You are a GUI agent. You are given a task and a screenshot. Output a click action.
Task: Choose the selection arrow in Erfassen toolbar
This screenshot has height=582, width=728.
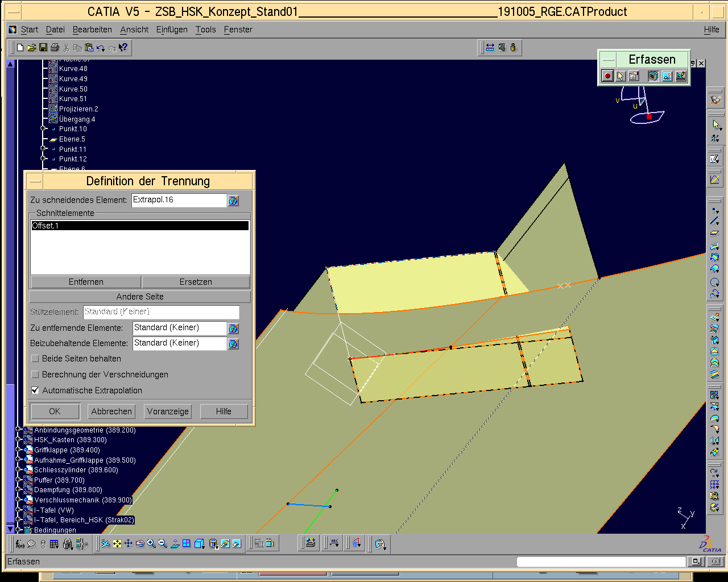pyautogui.click(x=621, y=76)
